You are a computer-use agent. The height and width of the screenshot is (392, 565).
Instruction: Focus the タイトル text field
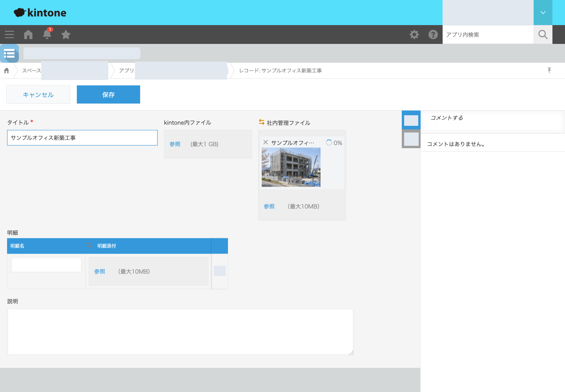coord(82,138)
